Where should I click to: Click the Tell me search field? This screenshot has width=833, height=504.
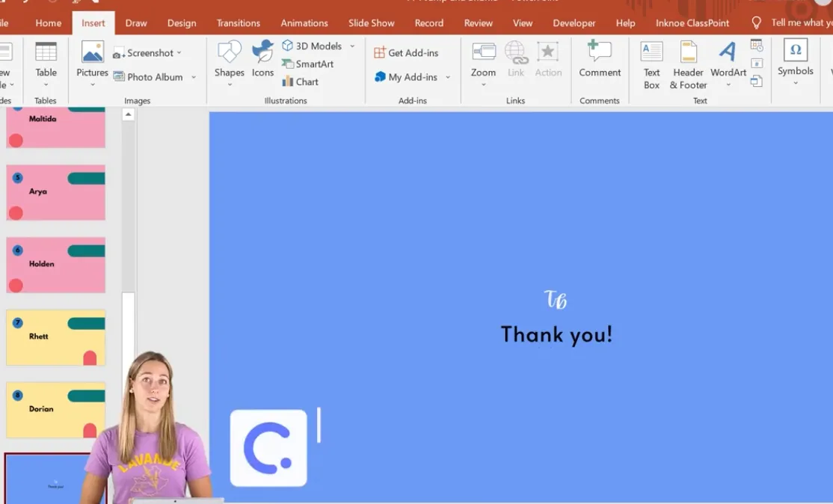coord(801,23)
